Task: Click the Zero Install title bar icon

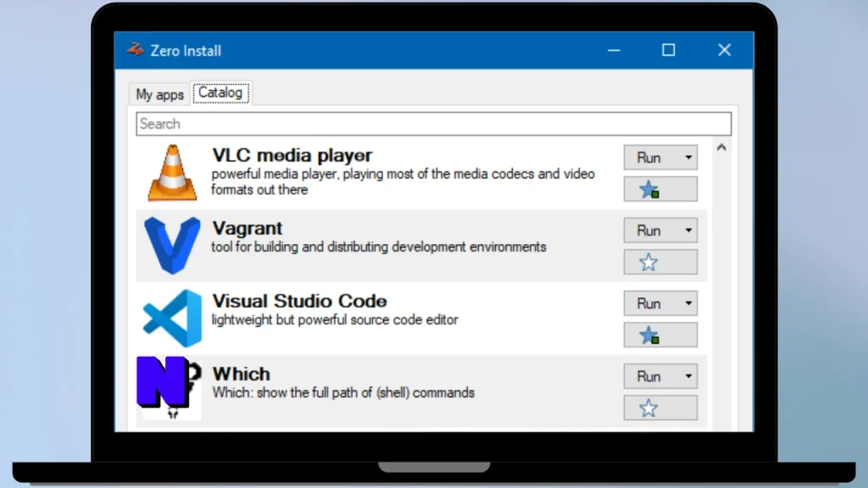Action: point(135,50)
